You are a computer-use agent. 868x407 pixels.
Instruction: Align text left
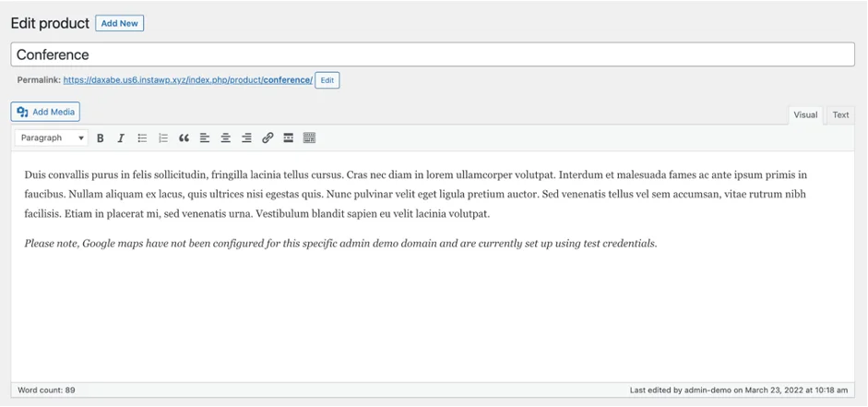[205, 138]
